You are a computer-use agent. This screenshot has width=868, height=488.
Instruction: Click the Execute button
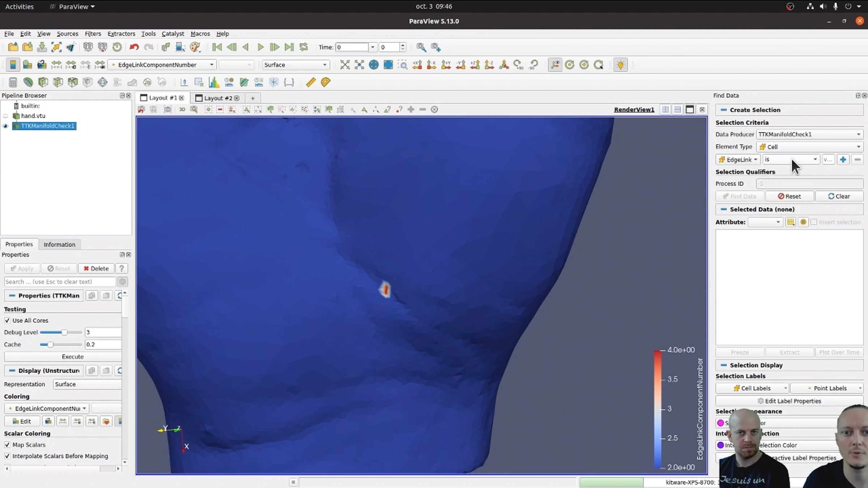click(x=72, y=356)
